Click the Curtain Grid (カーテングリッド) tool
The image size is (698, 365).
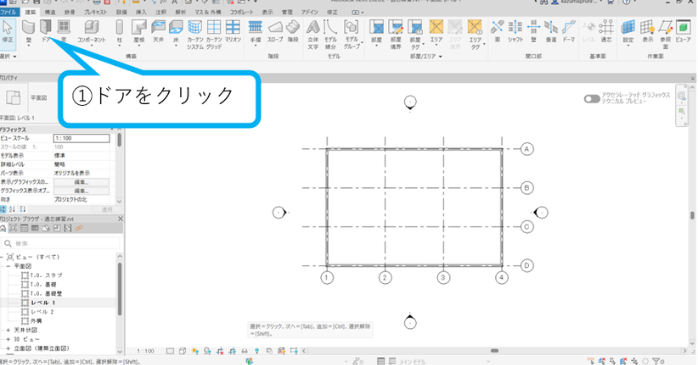click(214, 34)
